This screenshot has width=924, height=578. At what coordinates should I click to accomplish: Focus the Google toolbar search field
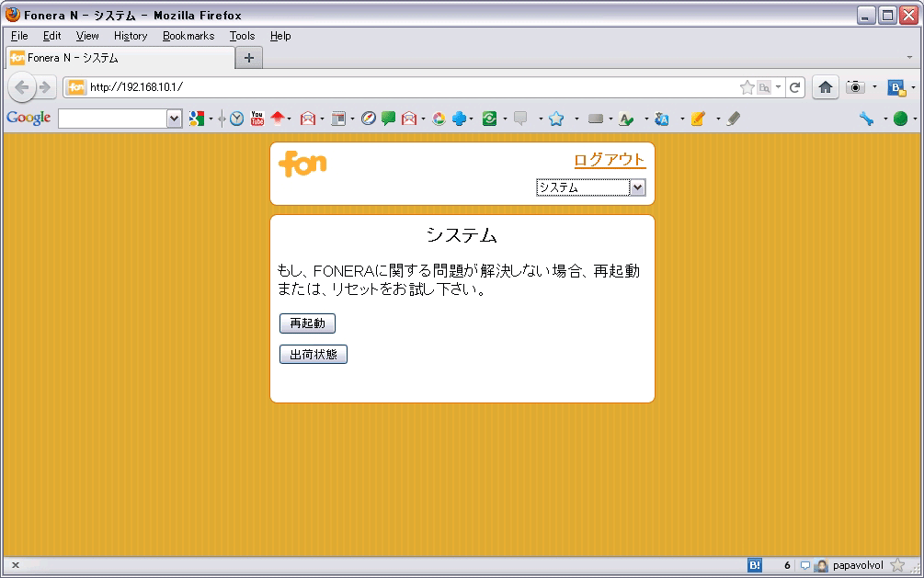(112, 119)
